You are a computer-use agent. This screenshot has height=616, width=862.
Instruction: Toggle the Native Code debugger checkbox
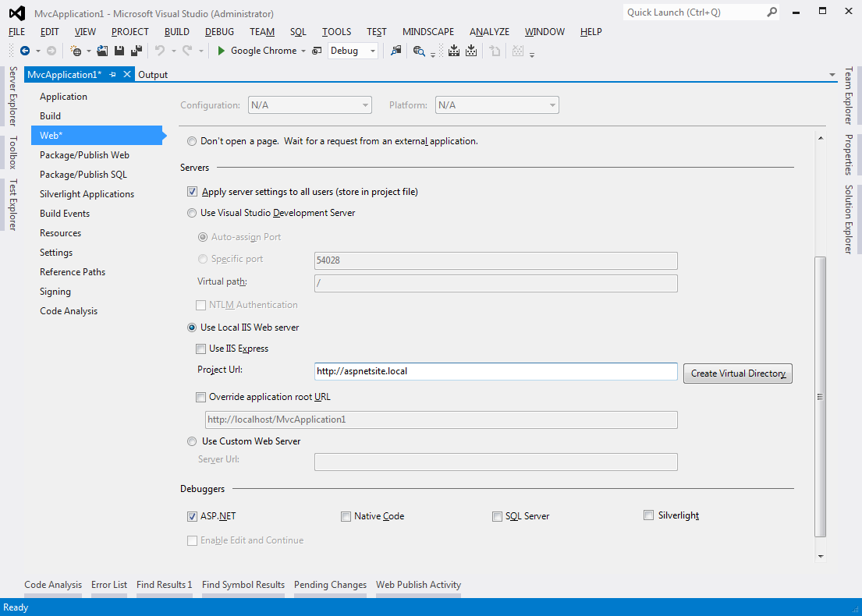346,516
